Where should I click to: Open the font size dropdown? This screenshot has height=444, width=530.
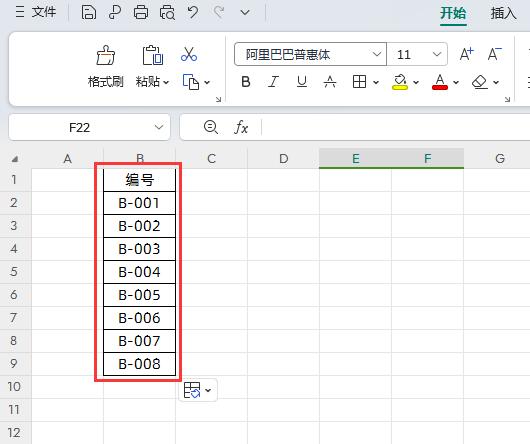click(x=437, y=54)
